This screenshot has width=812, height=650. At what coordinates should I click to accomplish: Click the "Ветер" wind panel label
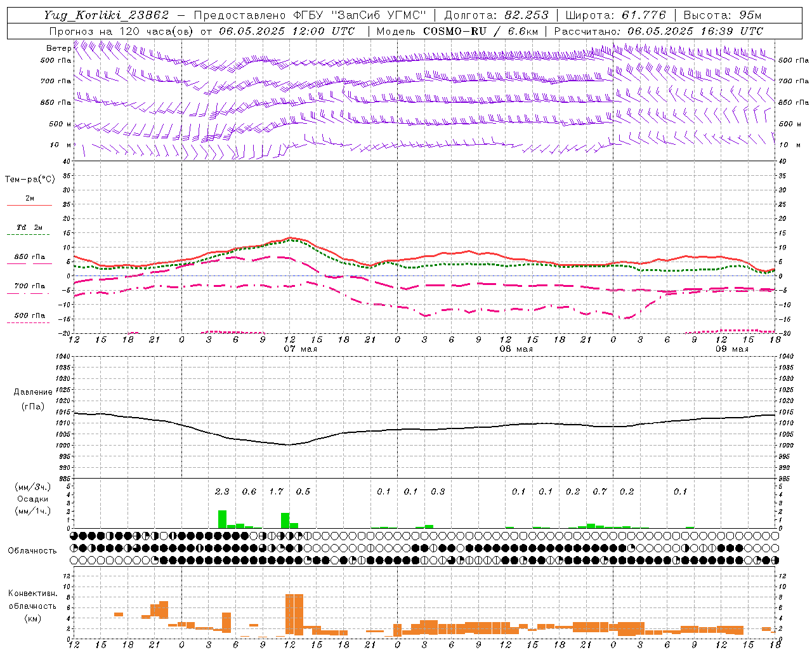click(59, 48)
